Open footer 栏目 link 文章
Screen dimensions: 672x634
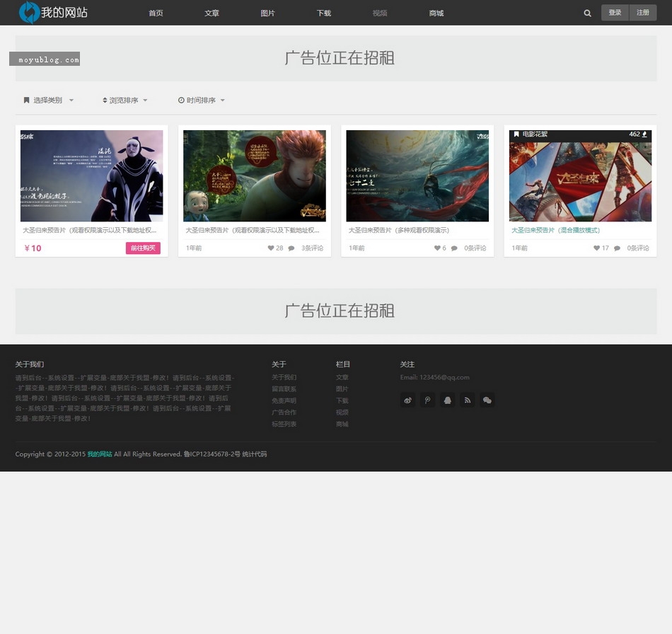point(342,377)
